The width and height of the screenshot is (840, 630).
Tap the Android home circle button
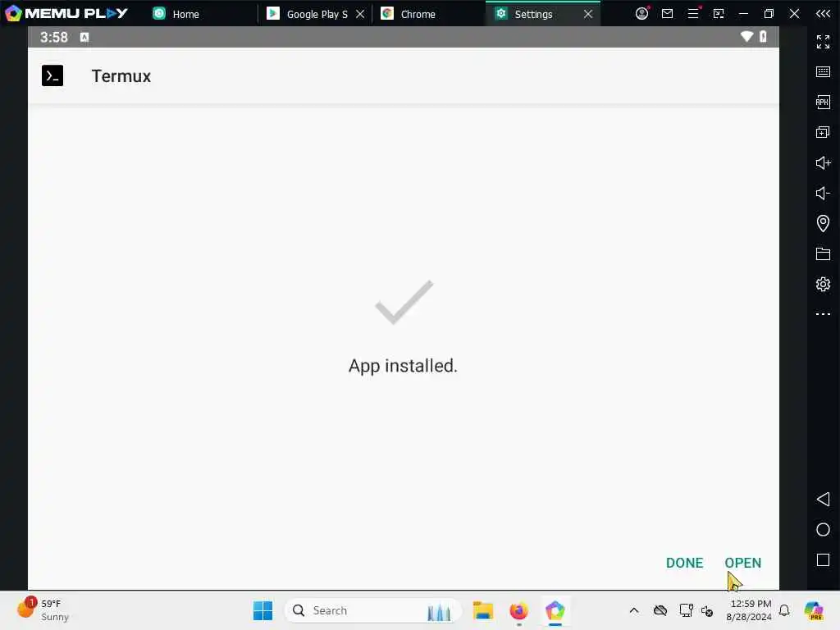pyautogui.click(x=823, y=530)
